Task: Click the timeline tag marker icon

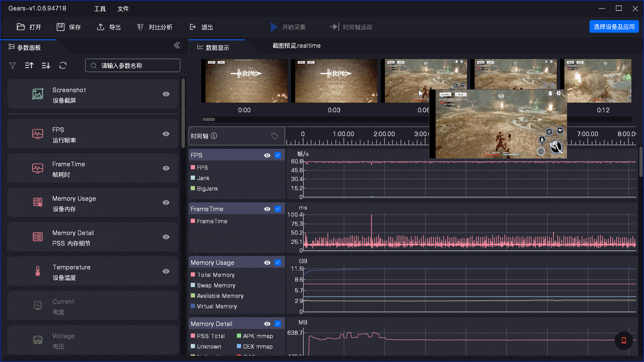Action: coord(275,136)
